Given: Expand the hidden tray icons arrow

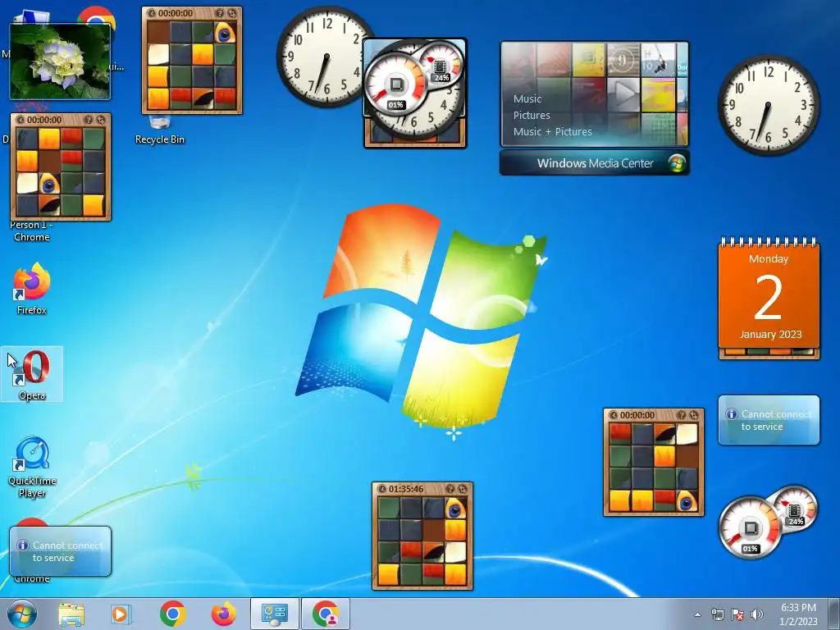Looking at the screenshot, I should point(697,614).
